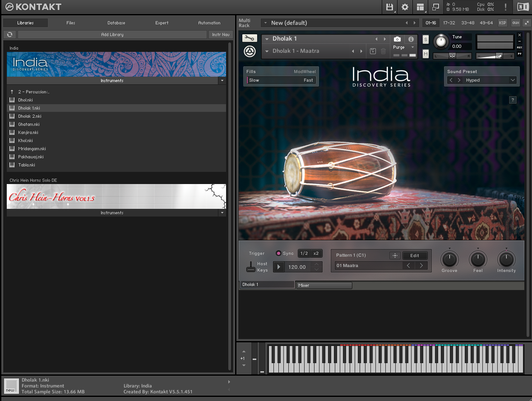Switch to the Automation tab
The width and height of the screenshot is (532, 401).
click(209, 23)
